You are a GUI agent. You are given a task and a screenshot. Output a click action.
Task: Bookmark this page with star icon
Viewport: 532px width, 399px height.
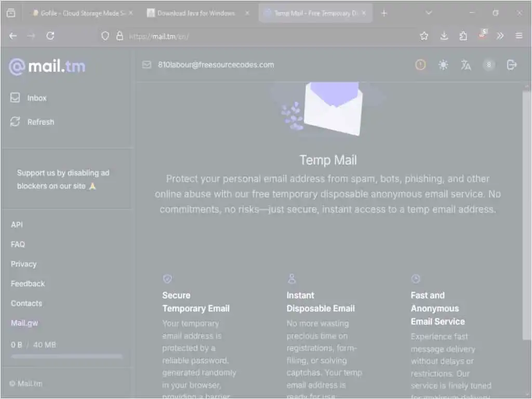[x=424, y=36]
